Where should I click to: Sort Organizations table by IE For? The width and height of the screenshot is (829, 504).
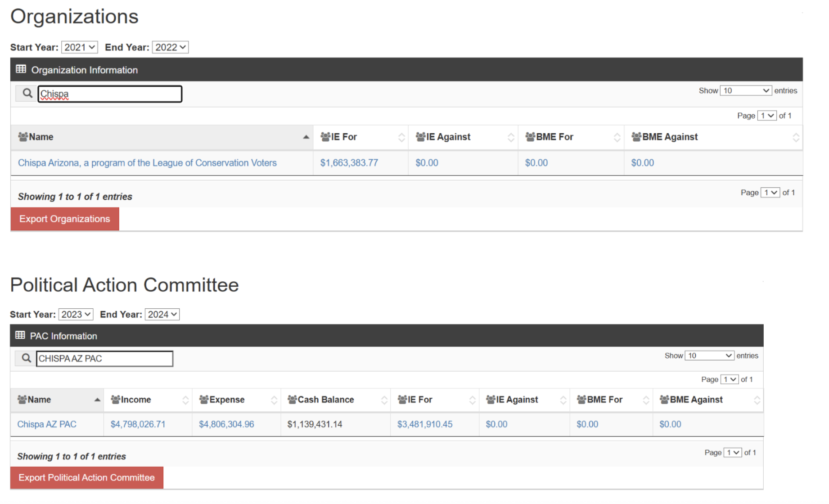[x=361, y=137]
